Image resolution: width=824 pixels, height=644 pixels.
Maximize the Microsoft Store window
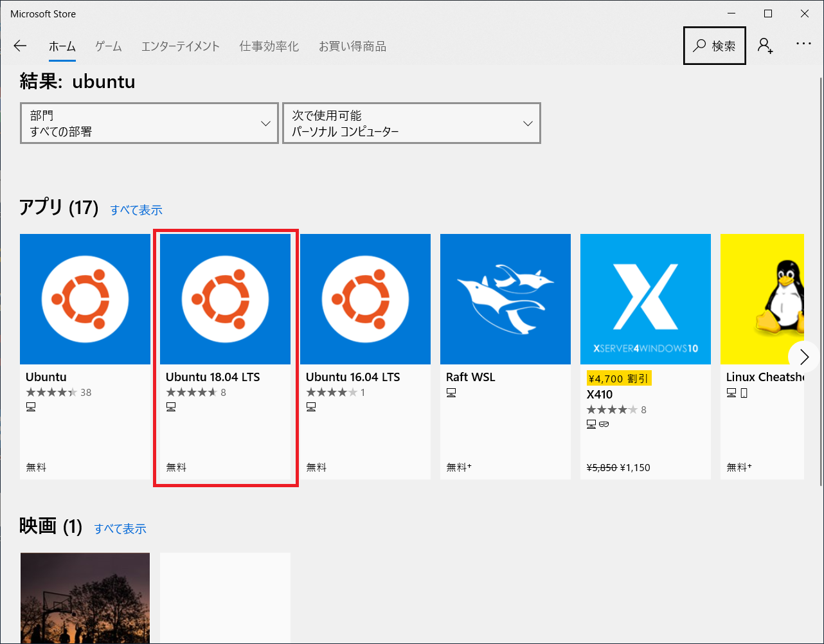pyautogui.click(x=767, y=13)
